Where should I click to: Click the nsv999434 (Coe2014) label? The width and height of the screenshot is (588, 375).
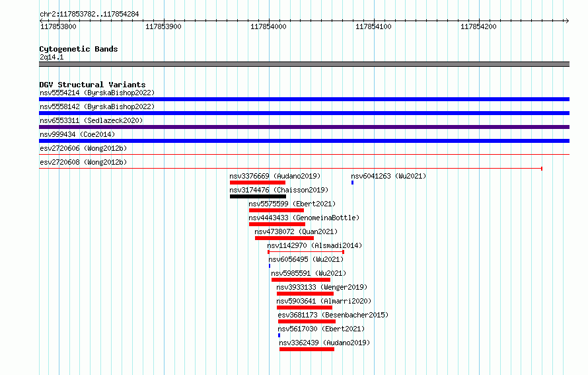(x=77, y=134)
